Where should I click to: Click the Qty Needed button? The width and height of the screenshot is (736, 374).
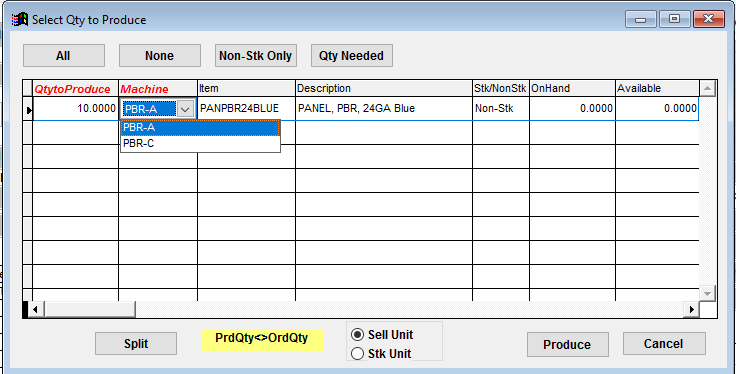click(352, 56)
